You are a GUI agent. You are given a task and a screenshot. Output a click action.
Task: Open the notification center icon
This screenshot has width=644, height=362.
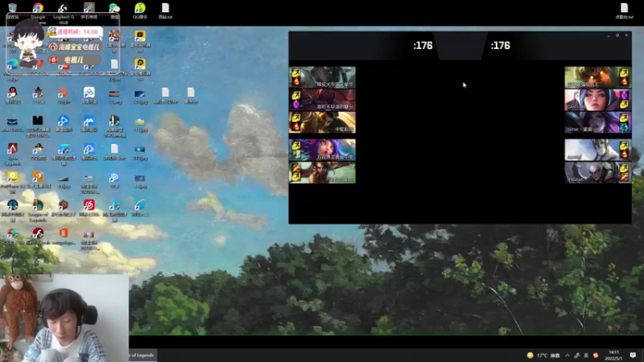pyautogui.click(x=633, y=356)
